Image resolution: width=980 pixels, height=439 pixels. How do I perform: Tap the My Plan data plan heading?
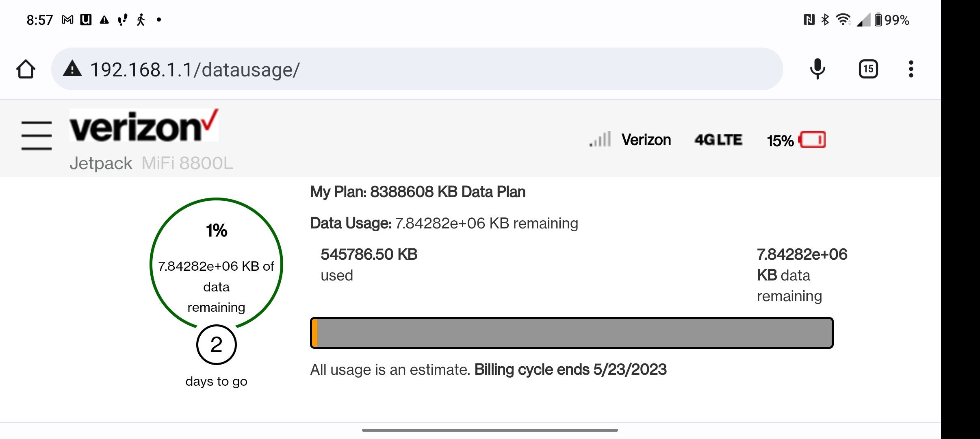(x=418, y=192)
